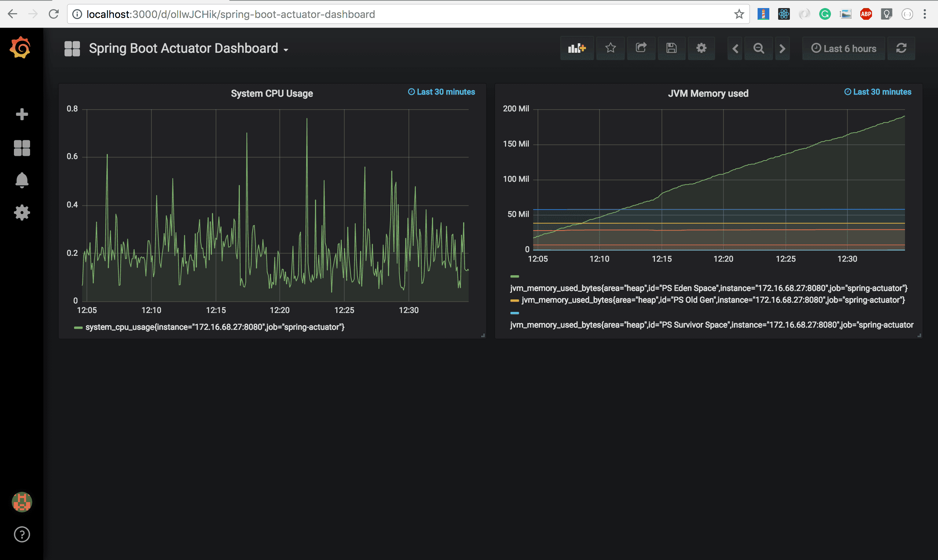Share the dashboard
Viewport: 938px width, 560px height.
tap(641, 48)
